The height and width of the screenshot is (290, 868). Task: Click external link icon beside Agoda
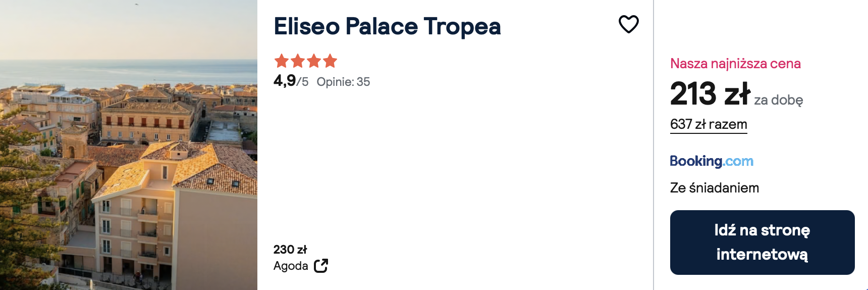click(x=321, y=266)
